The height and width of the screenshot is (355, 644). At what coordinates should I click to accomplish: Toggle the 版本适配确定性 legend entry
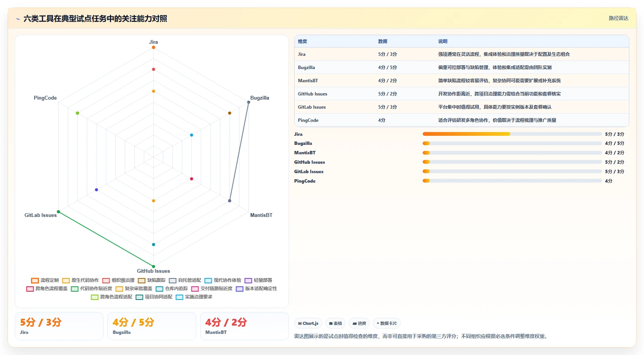click(256, 289)
